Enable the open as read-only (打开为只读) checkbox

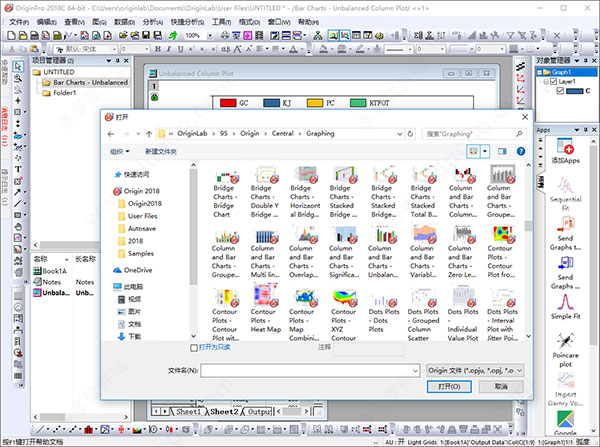pos(194,348)
